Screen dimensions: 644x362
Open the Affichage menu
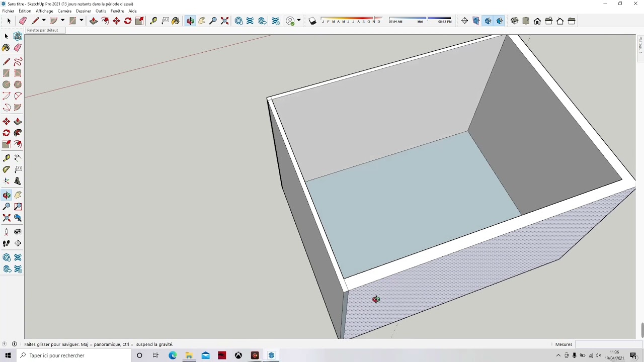[44, 11]
